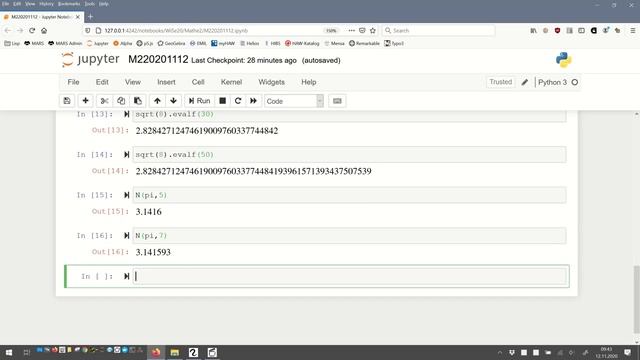
Task: Copy selected cells icon
Action: [x=121, y=101]
